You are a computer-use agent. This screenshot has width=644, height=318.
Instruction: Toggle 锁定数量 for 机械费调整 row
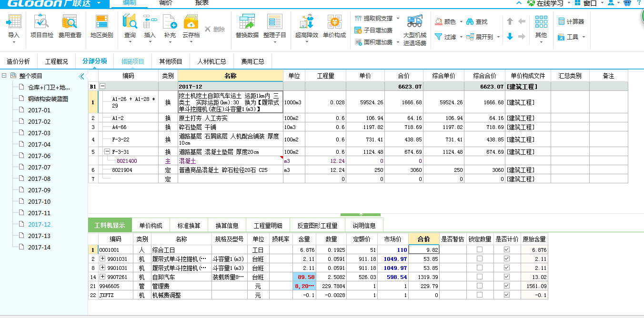tap(480, 295)
